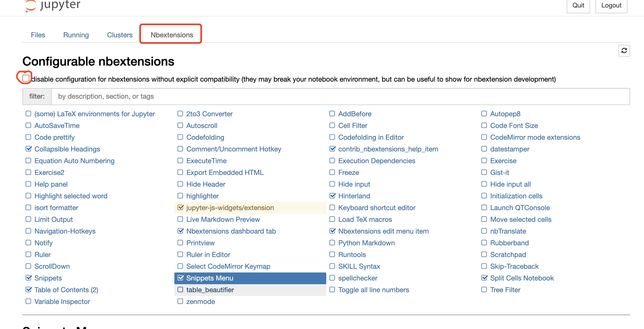Open the Clusters tab
This screenshot has width=644, height=329.
(x=120, y=35)
